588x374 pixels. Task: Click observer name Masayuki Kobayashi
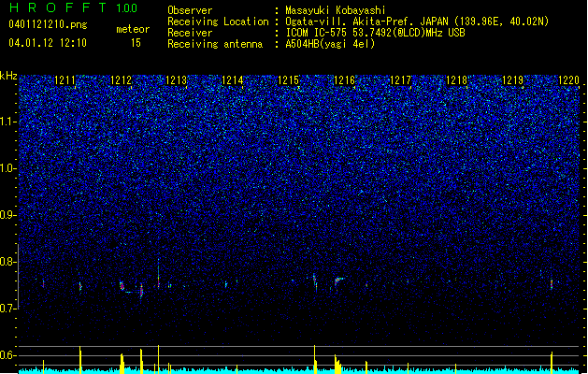pyautogui.click(x=336, y=10)
